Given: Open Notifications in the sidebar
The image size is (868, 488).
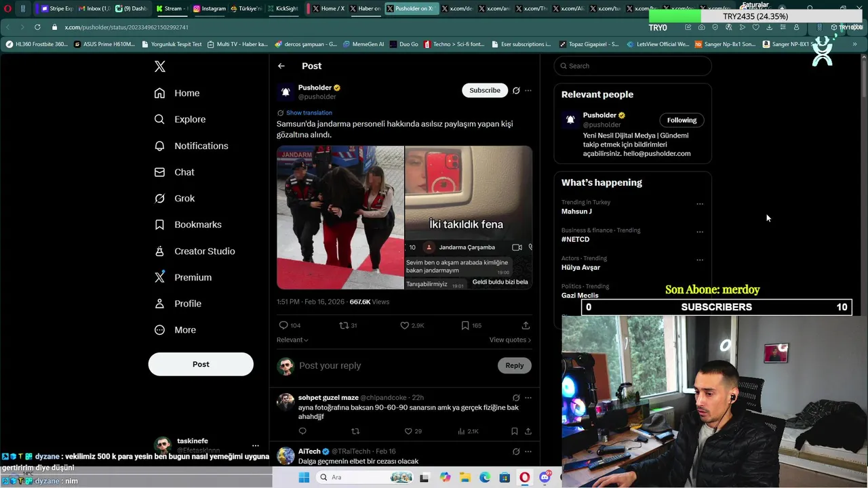Looking at the screenshot, I should click(x=191, y=146).
